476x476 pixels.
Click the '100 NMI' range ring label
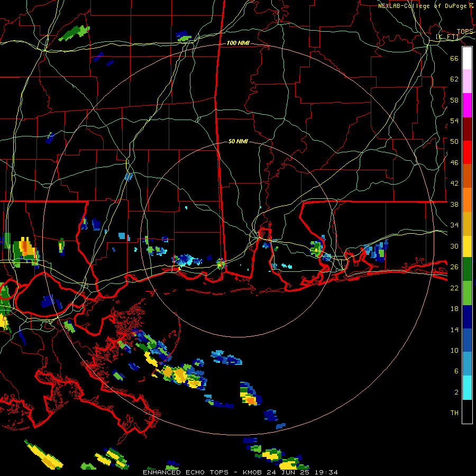pos(238,43)
